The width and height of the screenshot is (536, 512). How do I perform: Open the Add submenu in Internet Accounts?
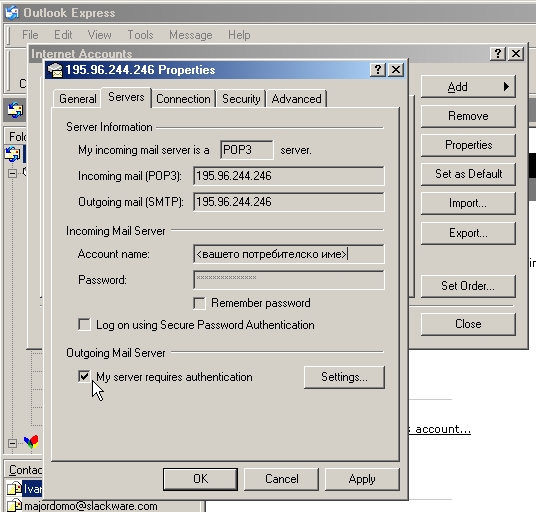[x=468, y=87]
